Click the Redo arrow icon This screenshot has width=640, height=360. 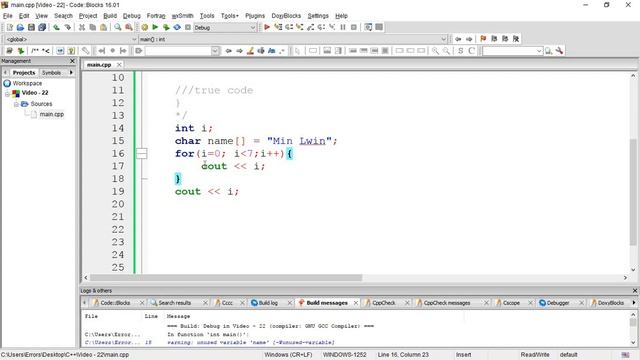(67, 27)
